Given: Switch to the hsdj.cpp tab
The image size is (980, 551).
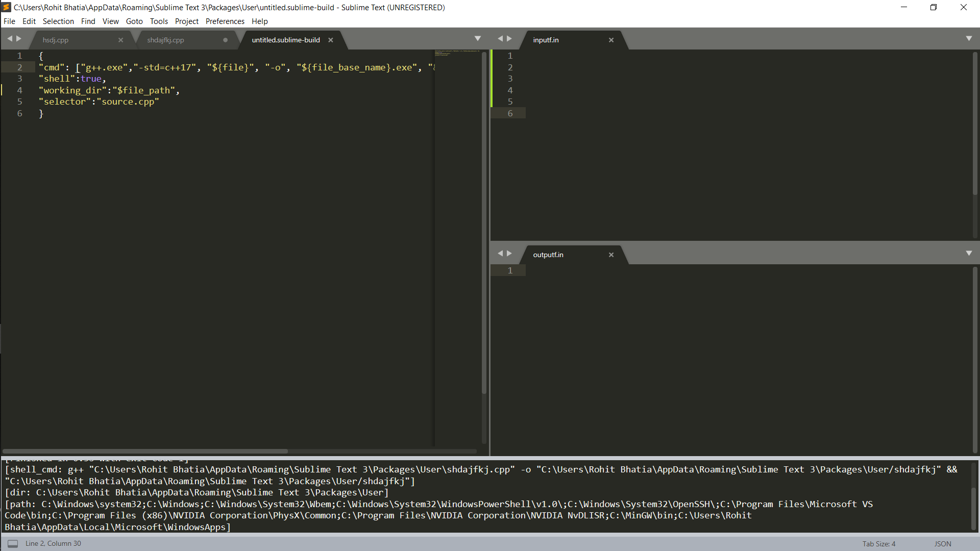Looking at the screenshot, I should pos(56,40).
